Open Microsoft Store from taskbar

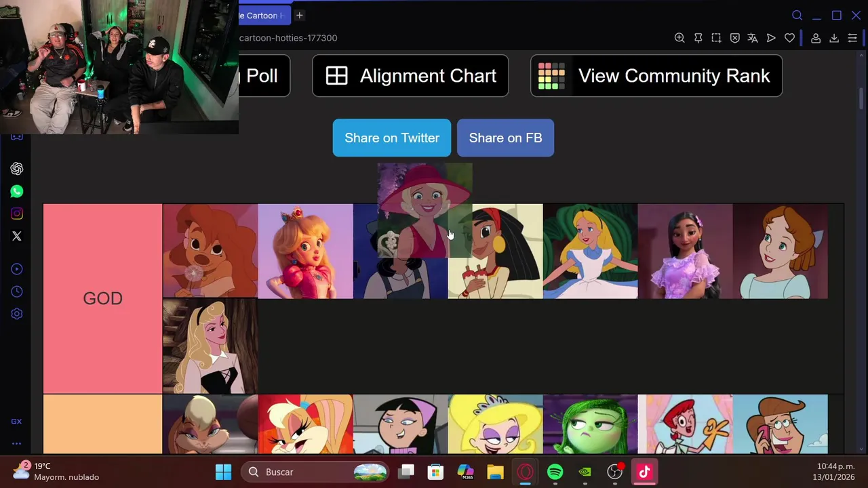[x=435, y=472]
